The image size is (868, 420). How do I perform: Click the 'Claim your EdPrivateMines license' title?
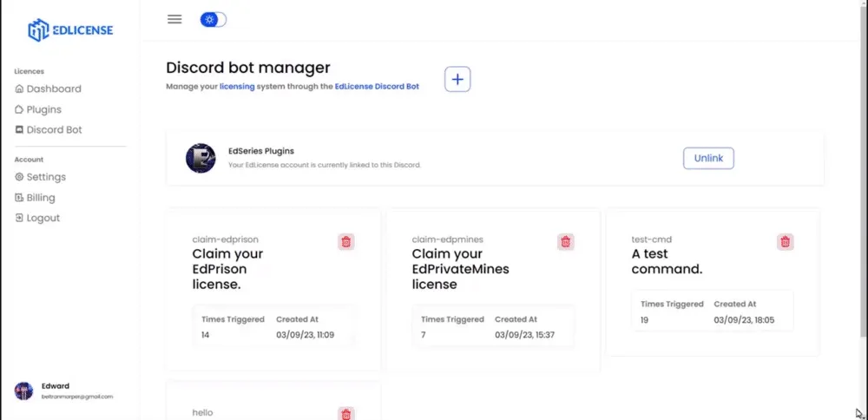point(461,269)
